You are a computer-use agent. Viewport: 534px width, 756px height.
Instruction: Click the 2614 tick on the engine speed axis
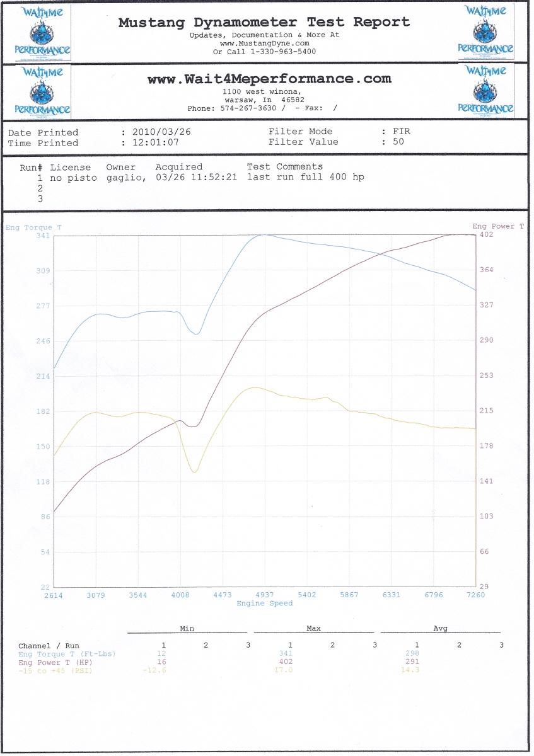54,595
